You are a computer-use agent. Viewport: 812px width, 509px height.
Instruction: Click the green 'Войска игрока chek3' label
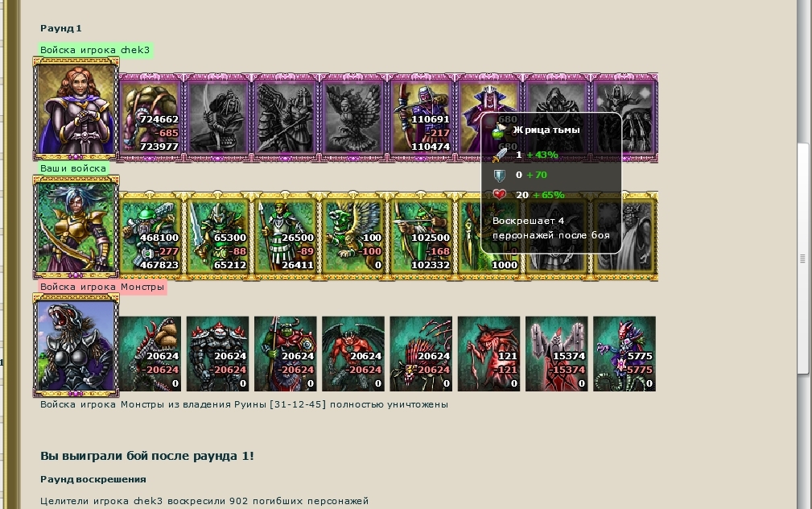tap(95, 50)
